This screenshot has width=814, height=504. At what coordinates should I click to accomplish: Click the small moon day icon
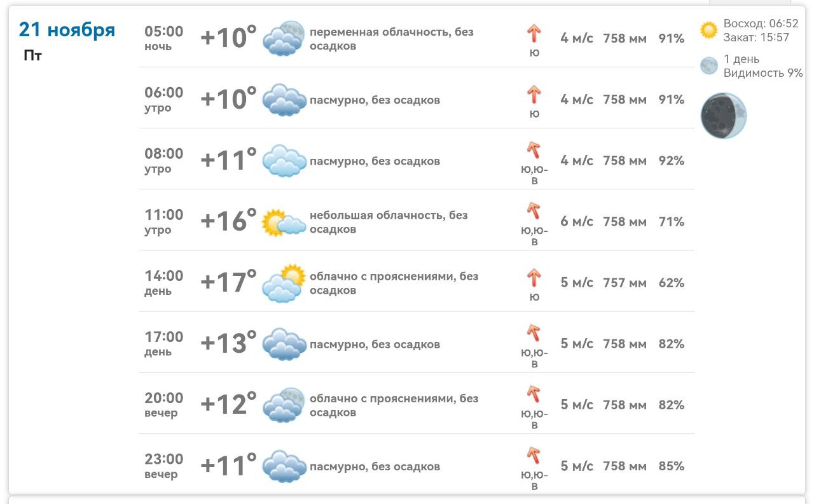pos(708,65)
